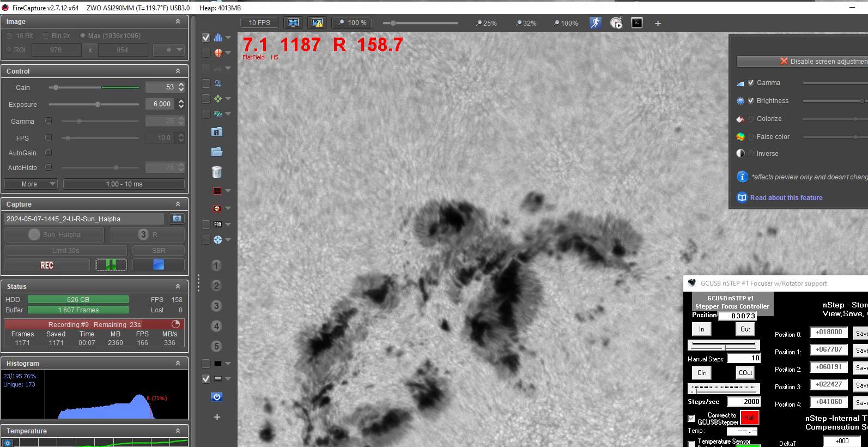Click the Exposure value field 6.000
This screenshot has width=868, height=447.
[161, 104]
